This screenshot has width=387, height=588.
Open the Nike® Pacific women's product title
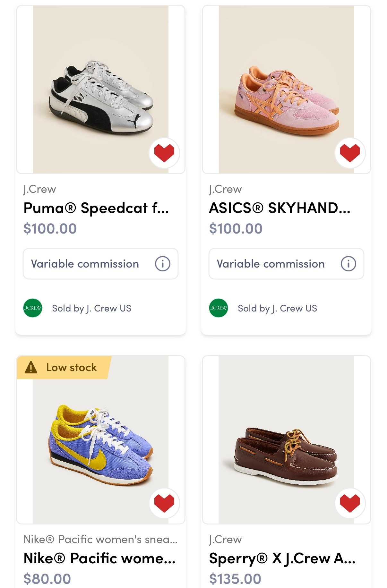[100, 558]
